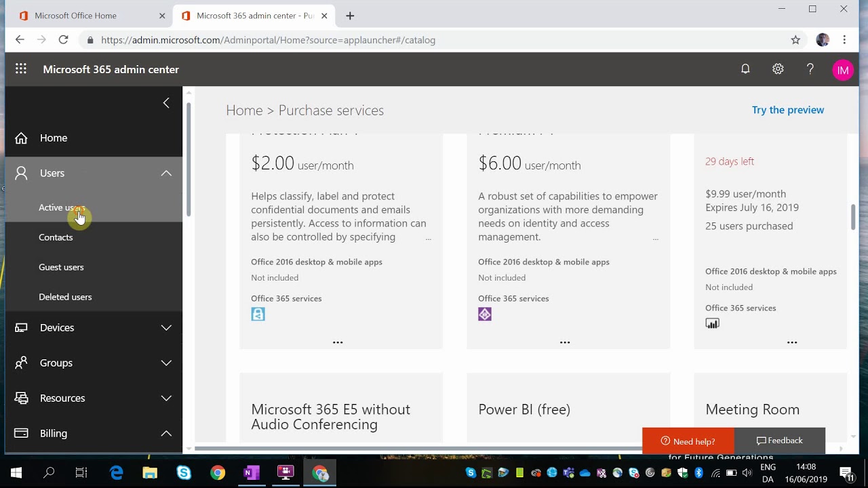The width and height of the screenshot is (868, 488).
Task: Open more options on $2.00 plan card
Action: tap(338, 342)
